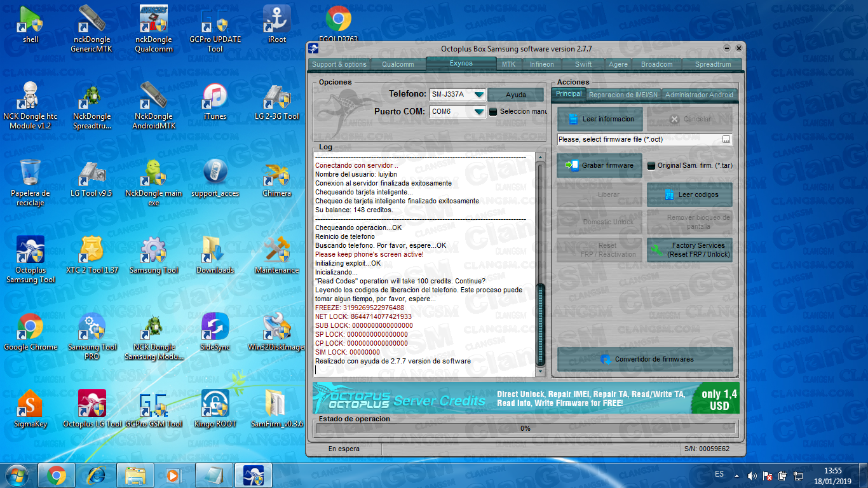Switch to the Broadcom tab
Image resolution: width=868 pixels, height=488 pixels.
[x=656, y=64]
